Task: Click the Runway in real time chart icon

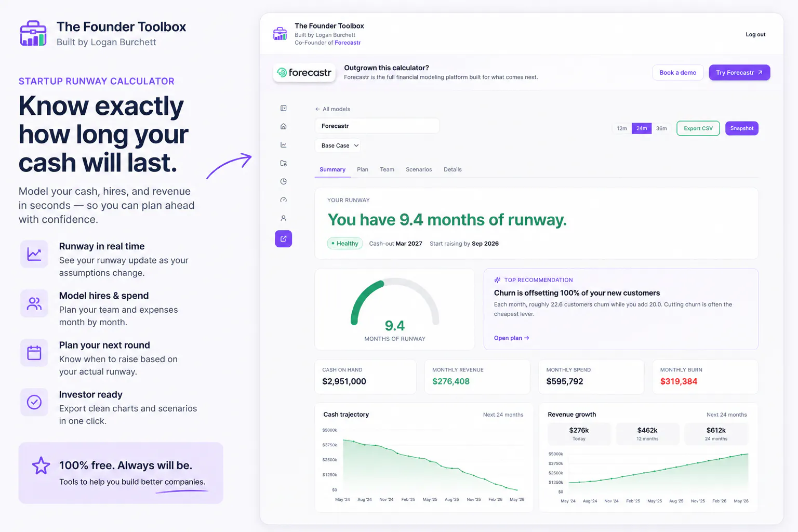Action: pos(34,254)
